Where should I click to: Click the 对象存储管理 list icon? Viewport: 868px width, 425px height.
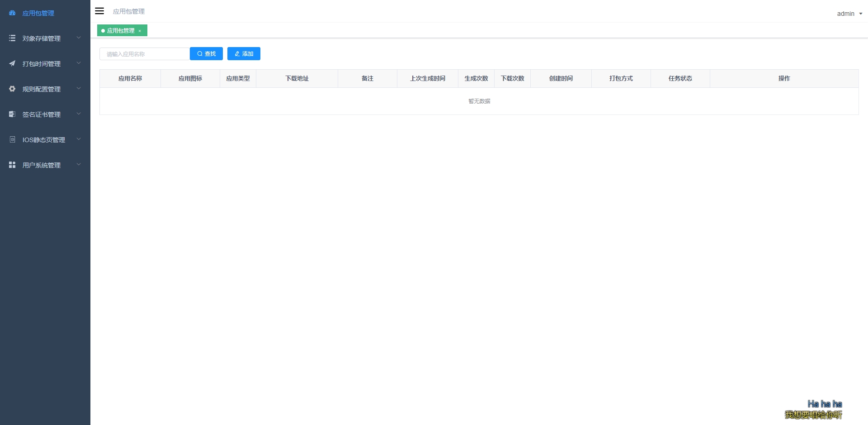tap(12, 38)
